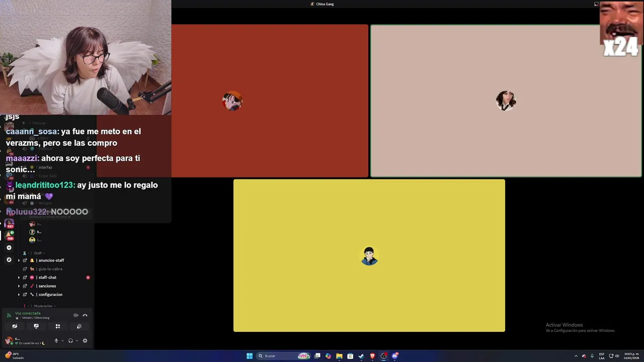Expand threads arrow beside sanciones
Viewport: 644px width, 362px height.
[x=19, y=286]
